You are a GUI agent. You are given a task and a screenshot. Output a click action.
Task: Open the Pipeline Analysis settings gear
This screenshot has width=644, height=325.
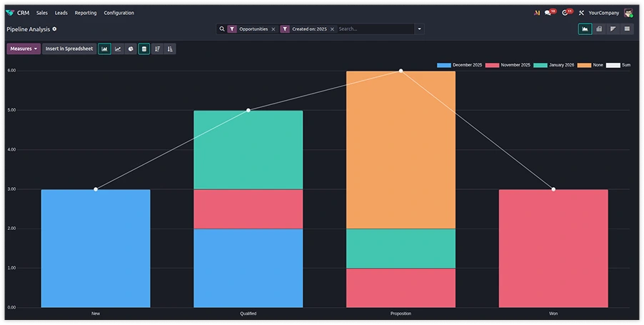54,29
